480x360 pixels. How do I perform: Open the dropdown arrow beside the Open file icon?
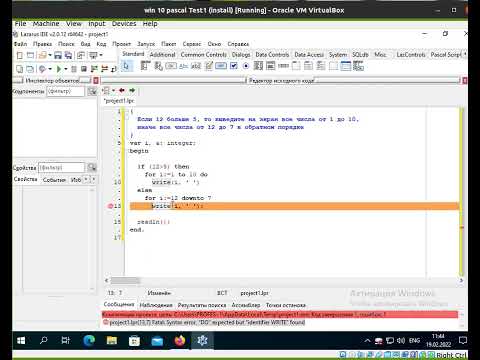coord(50,55)
